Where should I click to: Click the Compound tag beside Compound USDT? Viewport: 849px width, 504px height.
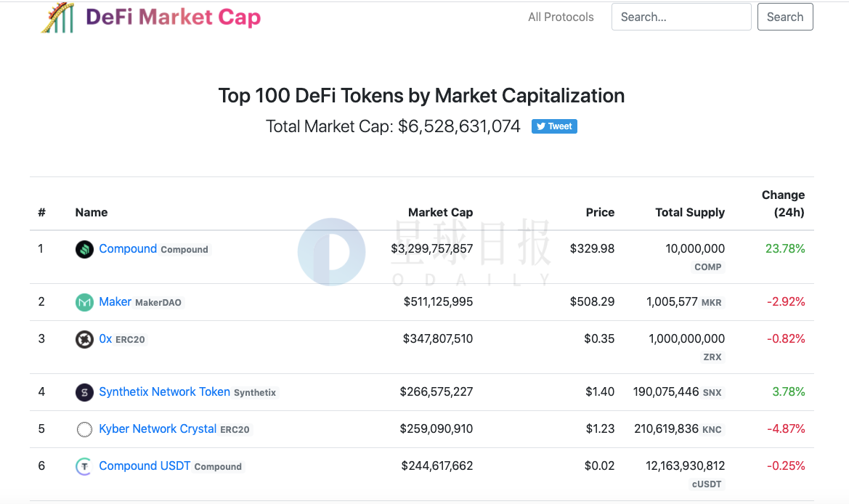click(218, 467)
